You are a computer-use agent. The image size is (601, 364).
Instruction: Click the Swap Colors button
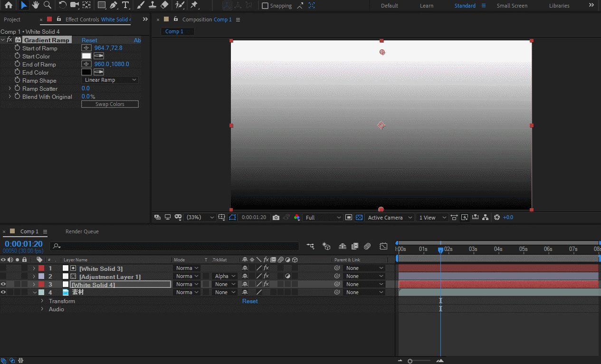point(110,104)
